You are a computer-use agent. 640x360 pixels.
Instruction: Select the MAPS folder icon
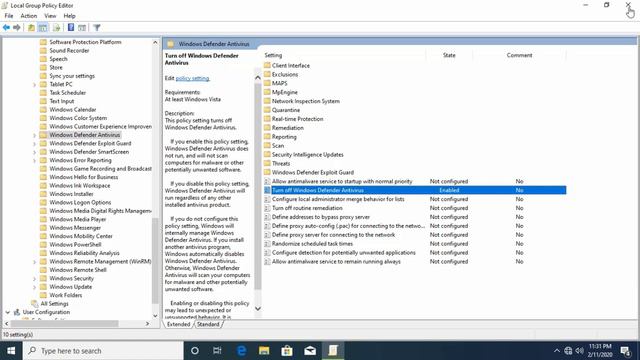pyautogui.click(x=267, y=83)
